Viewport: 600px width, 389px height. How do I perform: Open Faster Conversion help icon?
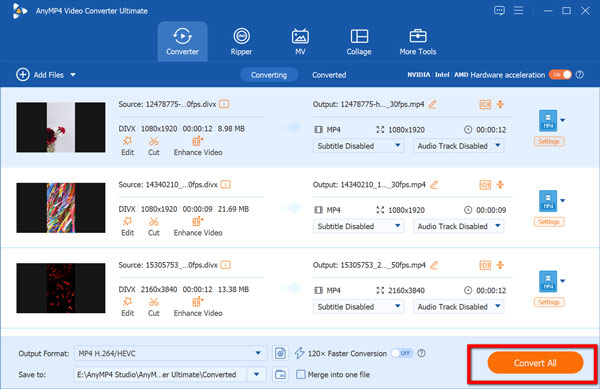point(421,353)
